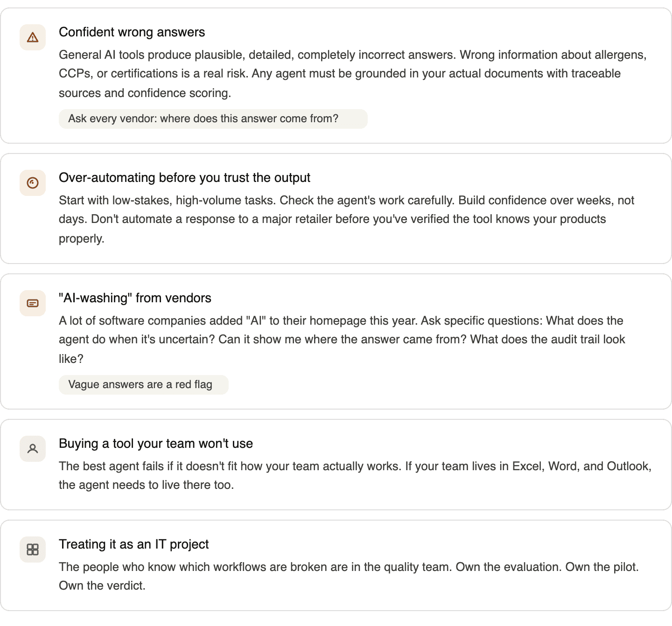The height and width of the screenshot is (626, 672).
Task: Click the 'Vague answers are a red flag' tag
Action: coord(144,385)
